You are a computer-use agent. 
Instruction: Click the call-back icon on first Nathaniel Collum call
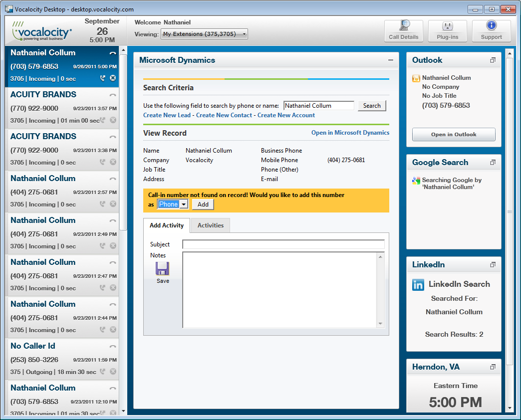103,78
